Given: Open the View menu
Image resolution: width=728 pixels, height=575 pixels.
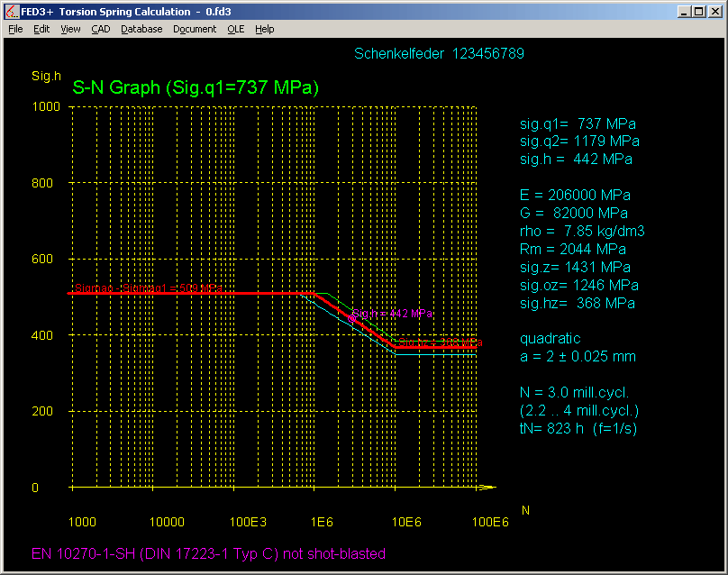Looking at the screenshot, I should [x=70, y=29].
